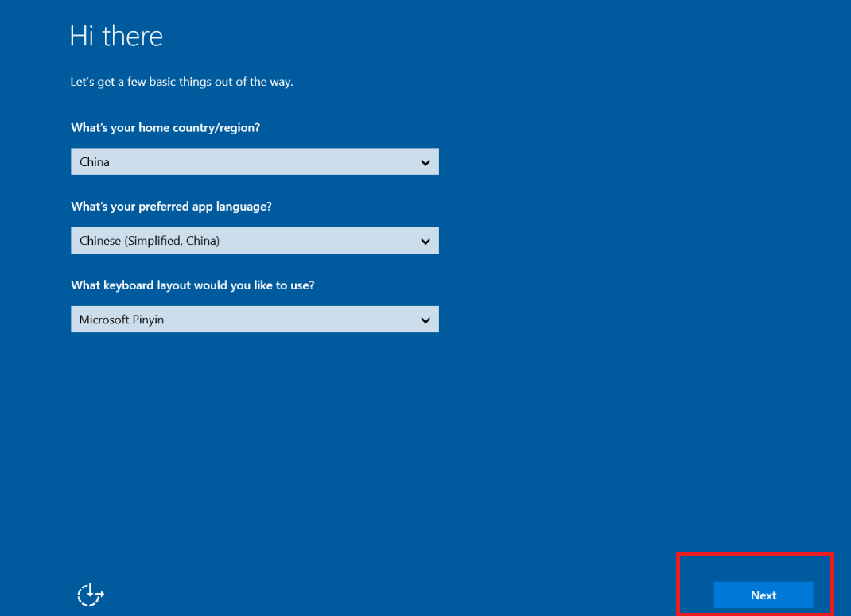851x616 pixels.
Task: Click the chevron on the China dropdown
Action: click(427, 161)
